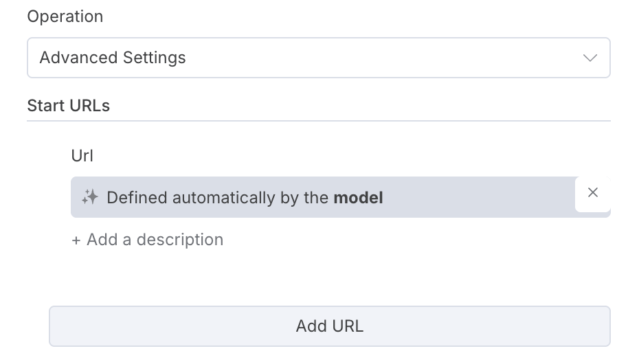628x364 pixels.
Task: Open the Operation dropdown
Action: click(x=318, y=58)
